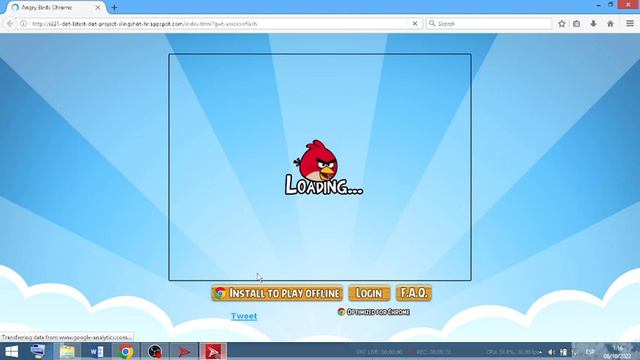
Task: Open the Windows Start menu
Action: pos(11,351)
